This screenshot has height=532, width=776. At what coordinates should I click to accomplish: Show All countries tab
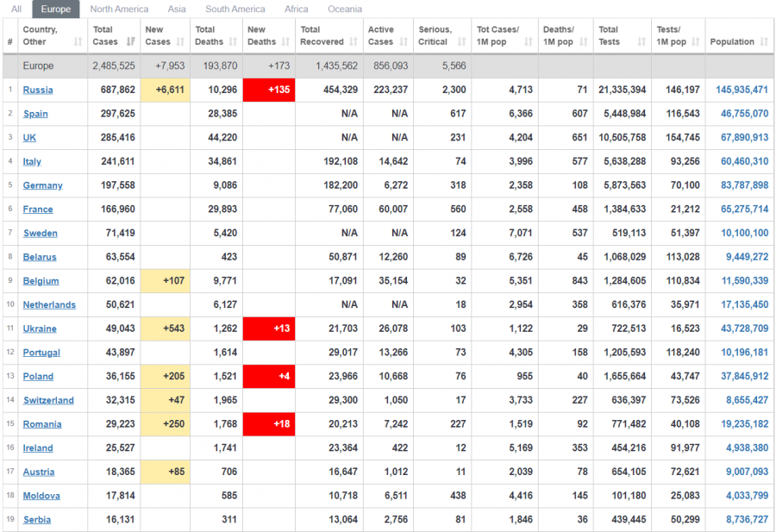[x=16, y=9]
